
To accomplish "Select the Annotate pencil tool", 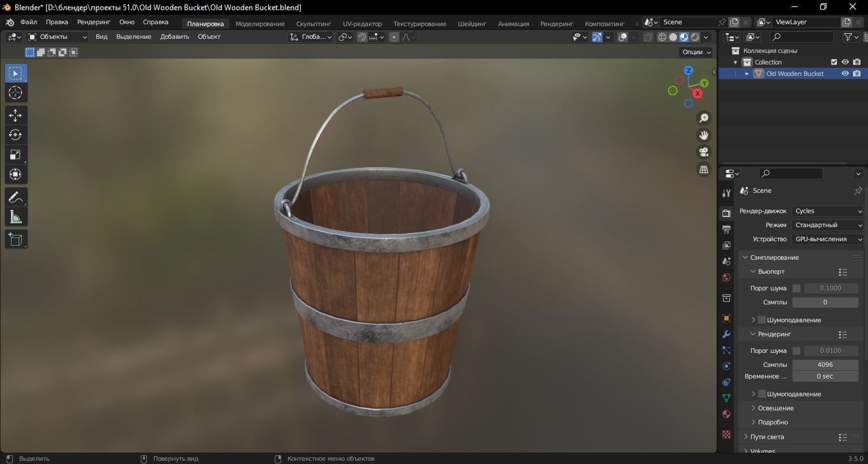I will pos(16,197).
